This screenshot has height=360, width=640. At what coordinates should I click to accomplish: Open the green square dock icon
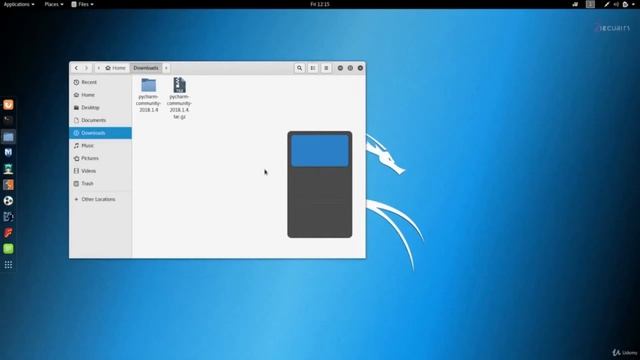pos(8,249)
